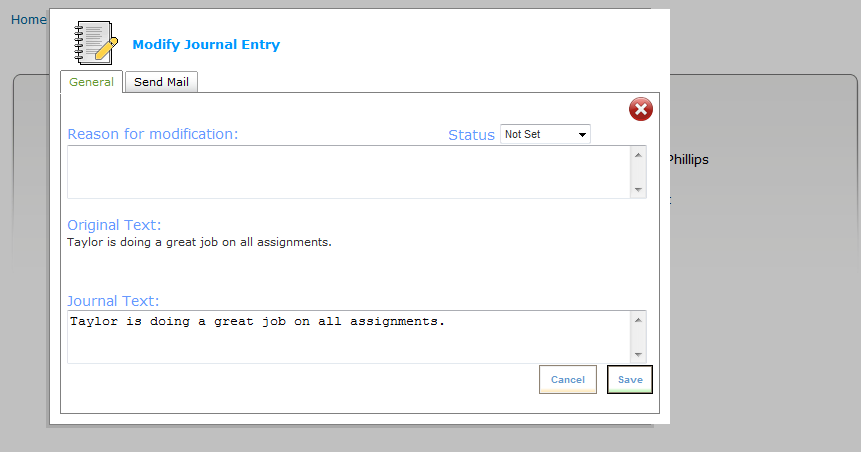Image resolution: width=861 pixels, height=452 pixels.
Task: Click the Cancel button
Action: [568, 380]
